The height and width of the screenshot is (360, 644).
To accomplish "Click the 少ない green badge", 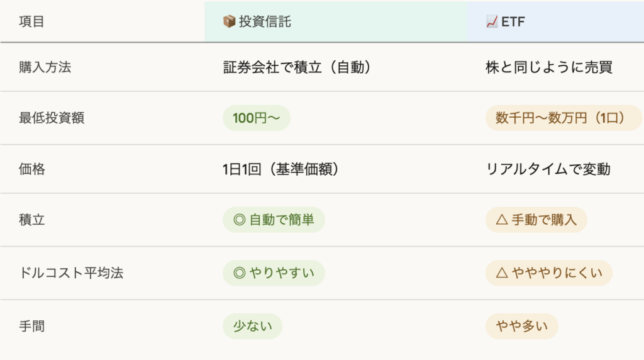I will 252,326.
